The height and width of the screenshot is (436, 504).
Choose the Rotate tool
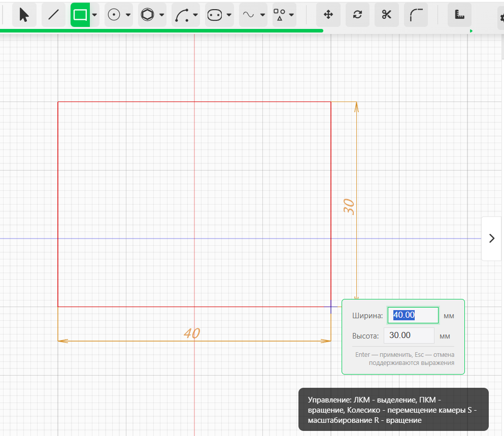(x=357, y=15)
